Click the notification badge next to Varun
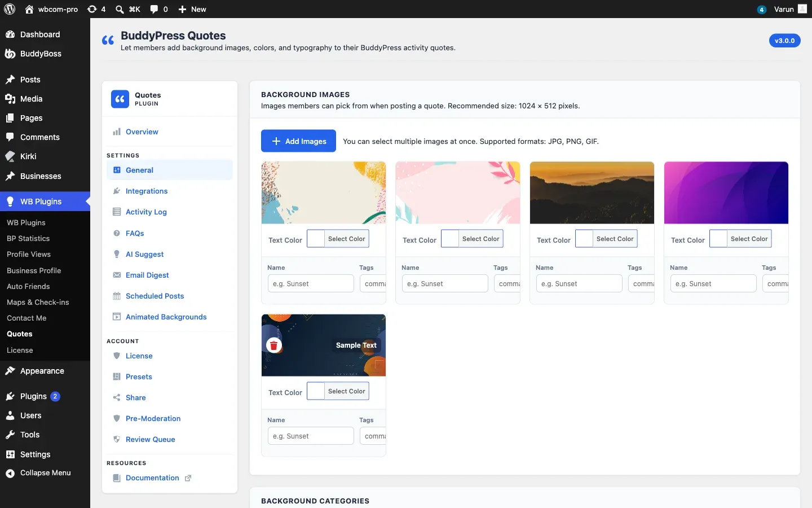Viewport: 812px width, 508px height. 762,10
